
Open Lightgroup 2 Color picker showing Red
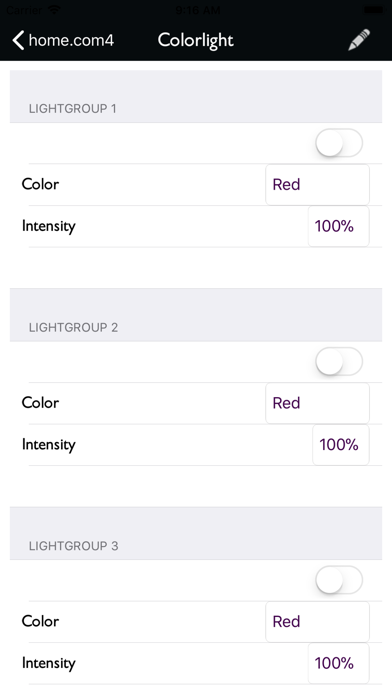317,403
